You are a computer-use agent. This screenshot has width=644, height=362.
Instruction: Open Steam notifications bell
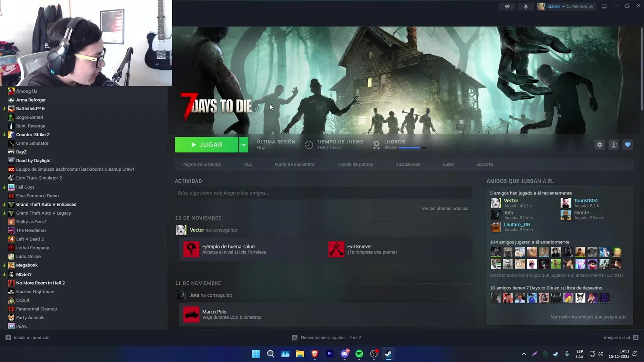[526, 6]
